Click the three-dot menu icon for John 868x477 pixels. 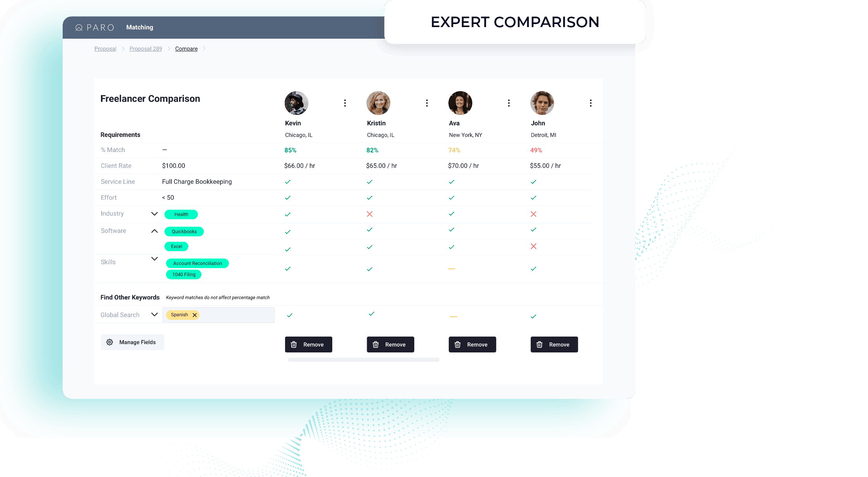coord(590,102)
